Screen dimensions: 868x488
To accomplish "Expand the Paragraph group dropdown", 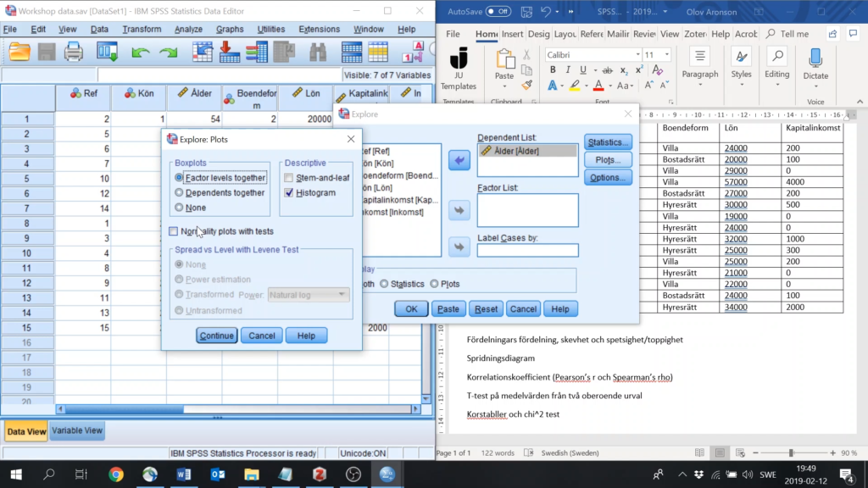I will click(700, 85).
